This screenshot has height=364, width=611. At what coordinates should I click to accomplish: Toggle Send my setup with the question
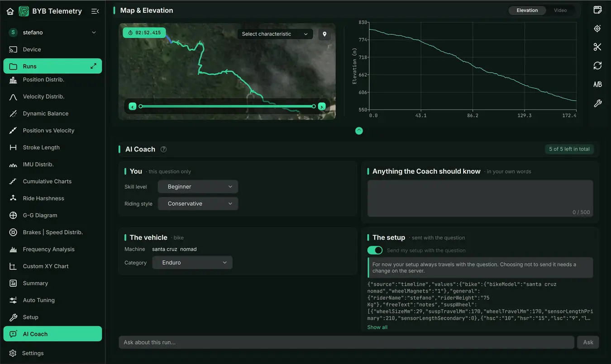[375, 250]
